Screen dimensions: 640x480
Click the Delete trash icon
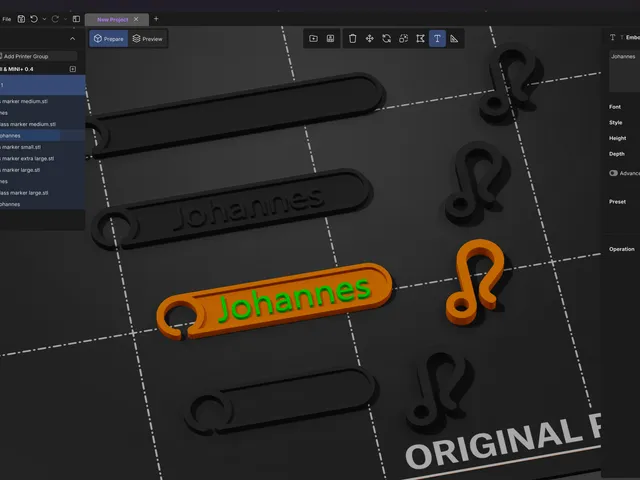[x=353, y=38]
